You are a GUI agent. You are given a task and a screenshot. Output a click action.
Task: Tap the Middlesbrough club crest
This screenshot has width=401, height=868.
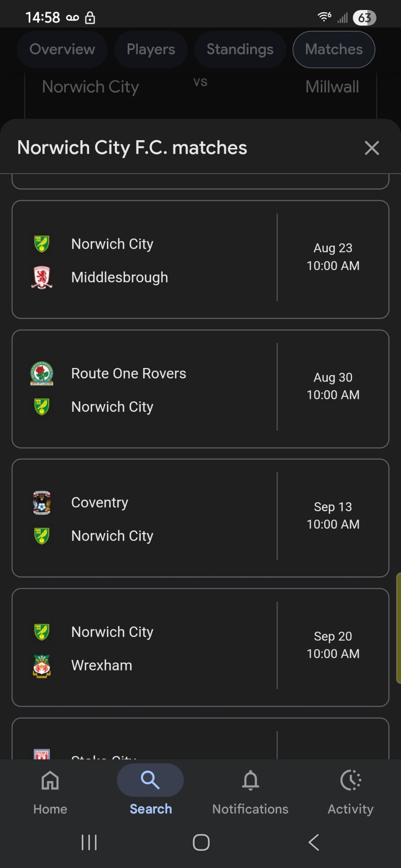[42, 277]
